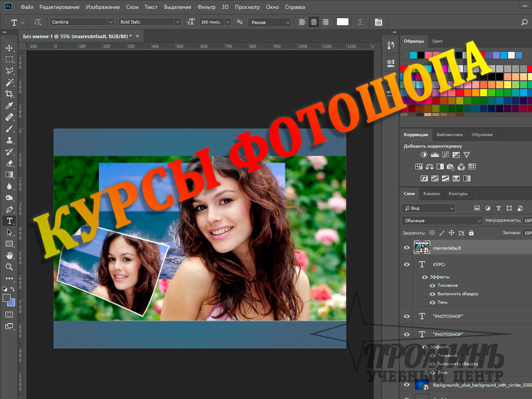Image resolution: width=532 pixels, height=399 pixels.
Task: Select the Eyedropper tool
Action: coord(9,106)
